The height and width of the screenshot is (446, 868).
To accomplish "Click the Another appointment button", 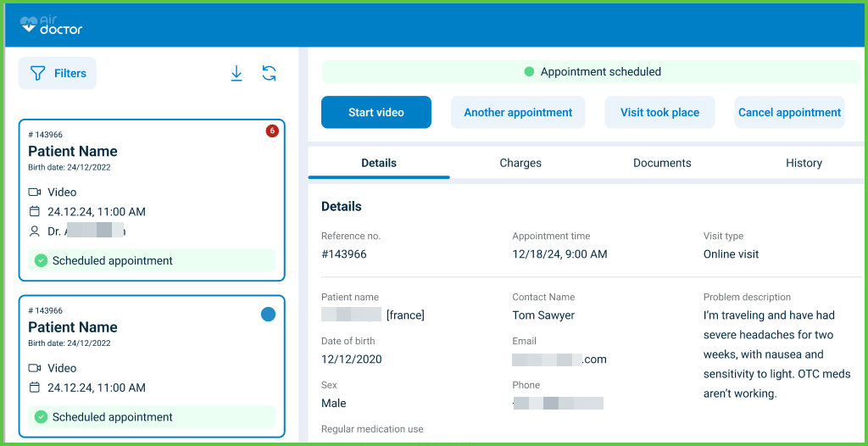I will (x=518, y=112).
